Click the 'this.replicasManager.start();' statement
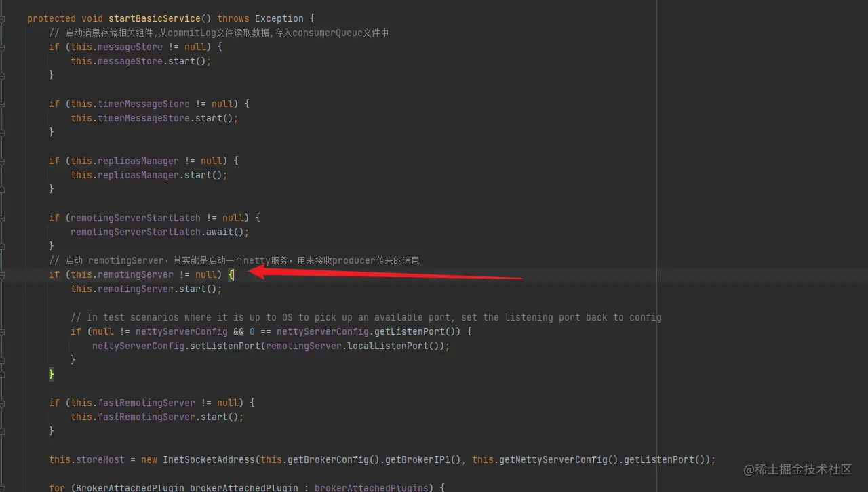The image size is (868, 492). point(149,175)
